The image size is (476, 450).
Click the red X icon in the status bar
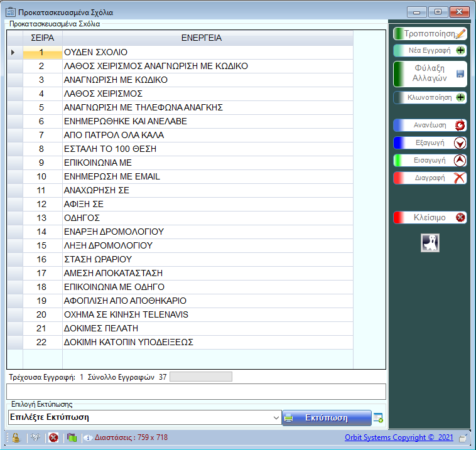point(53,437)
